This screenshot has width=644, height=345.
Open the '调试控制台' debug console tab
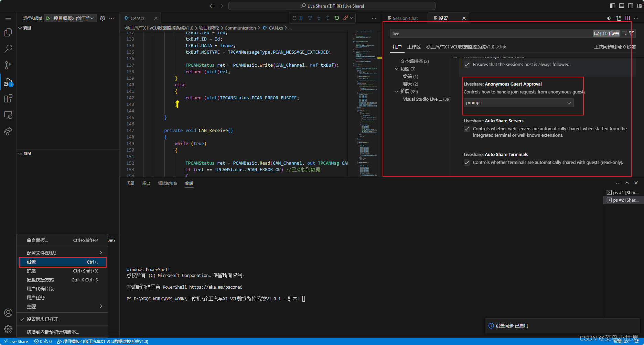[168, 183]
